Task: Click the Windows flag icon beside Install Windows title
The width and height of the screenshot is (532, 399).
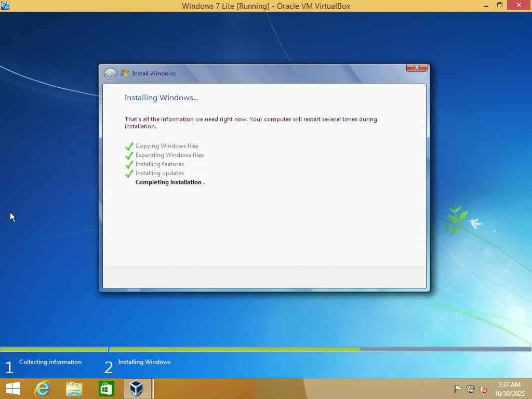Action: 125,73
